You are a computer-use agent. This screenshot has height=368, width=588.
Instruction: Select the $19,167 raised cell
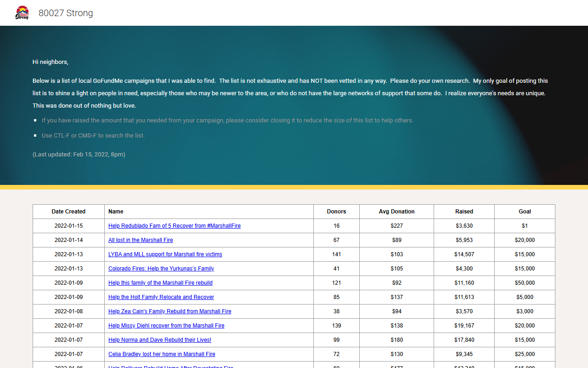(464, 326)
